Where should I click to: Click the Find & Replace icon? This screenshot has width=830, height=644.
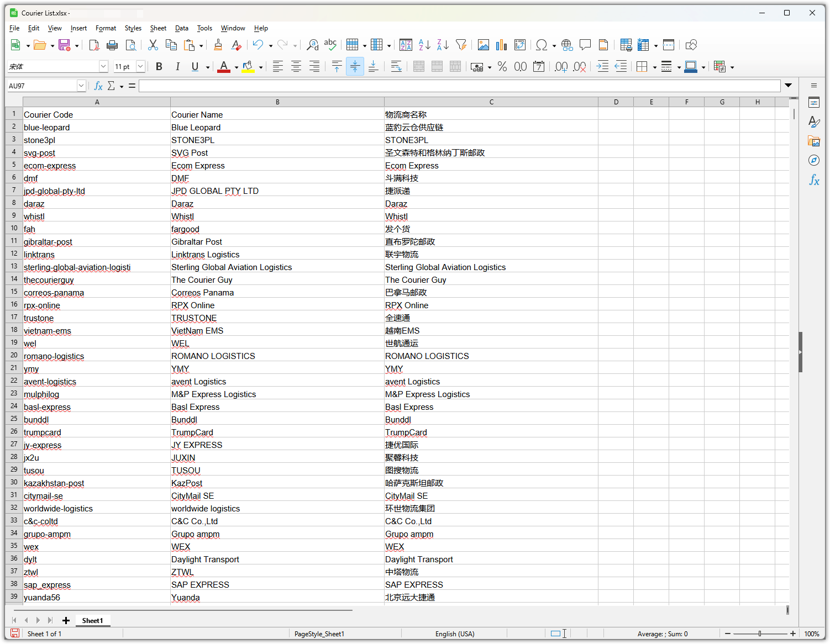313,45
